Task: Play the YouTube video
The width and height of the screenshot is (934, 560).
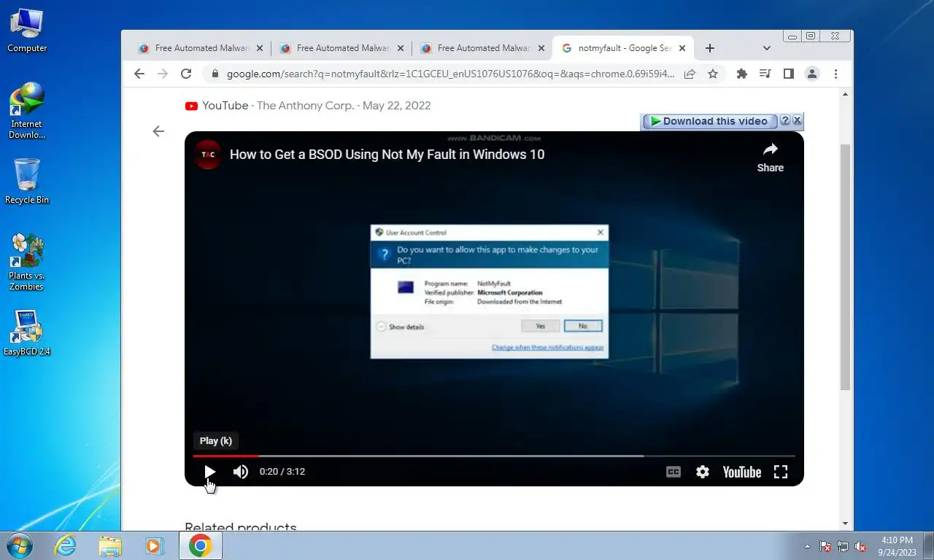Action: coord(209,472)
